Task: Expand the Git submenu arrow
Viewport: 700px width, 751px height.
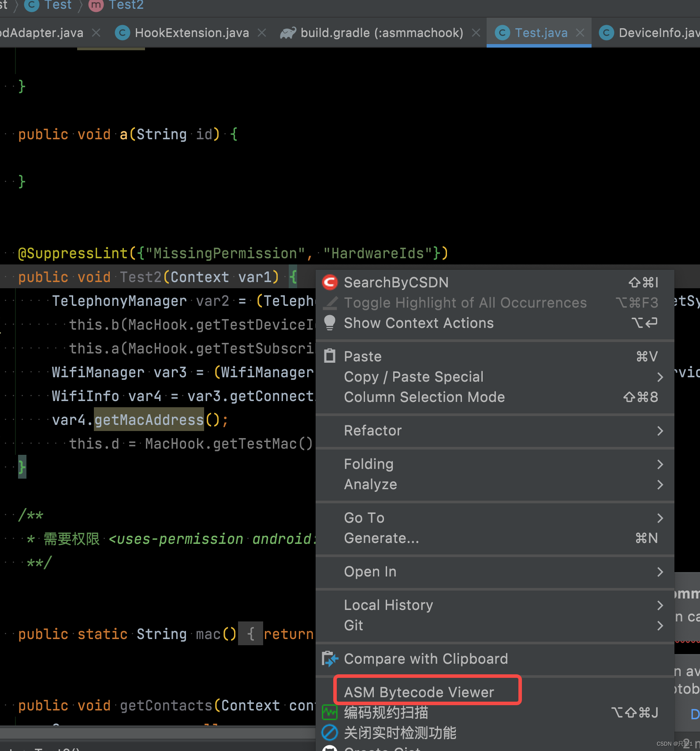Action: coord(660,625)
